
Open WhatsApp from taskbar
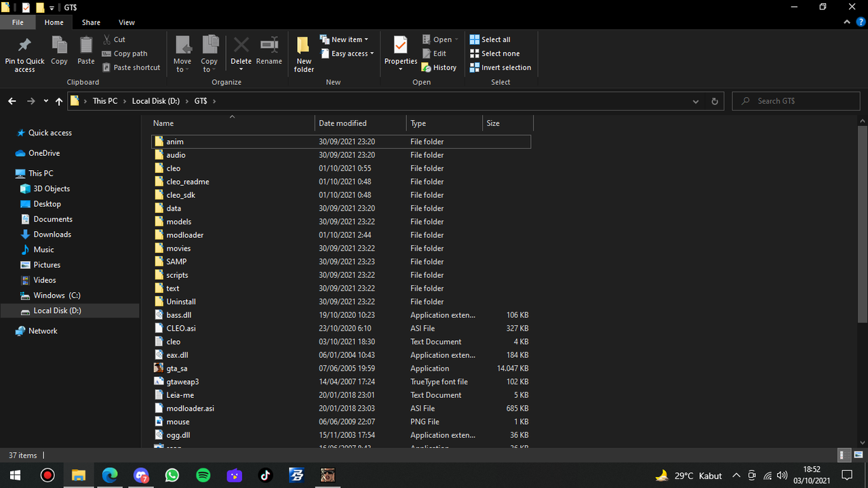coord(172,475)
